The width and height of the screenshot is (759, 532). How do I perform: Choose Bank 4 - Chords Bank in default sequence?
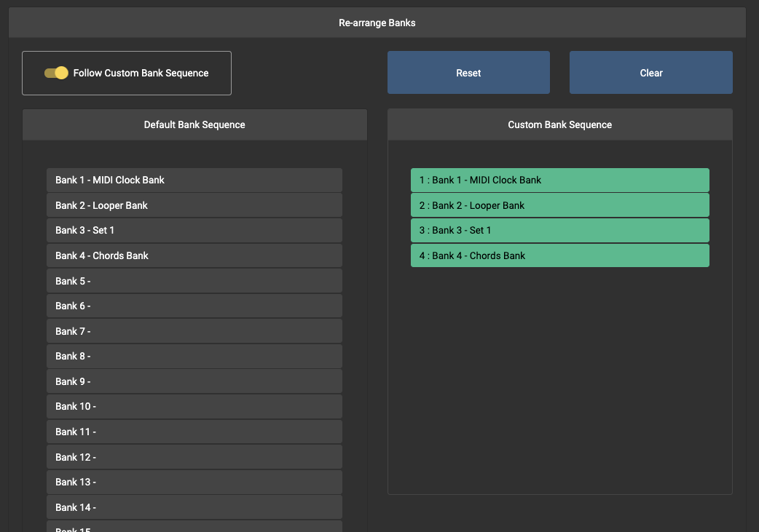[x=194, y=255]
